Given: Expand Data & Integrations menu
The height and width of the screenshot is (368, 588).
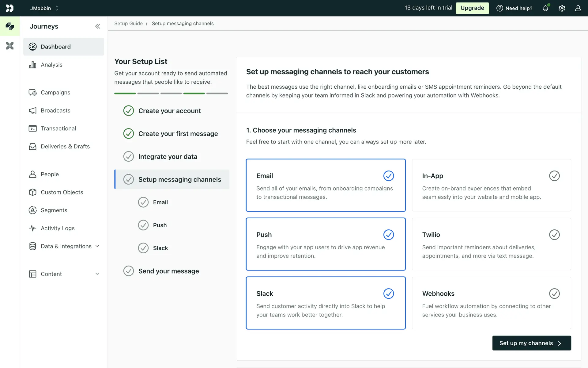Looking at the screenshot, I should [x=97, y=246].
